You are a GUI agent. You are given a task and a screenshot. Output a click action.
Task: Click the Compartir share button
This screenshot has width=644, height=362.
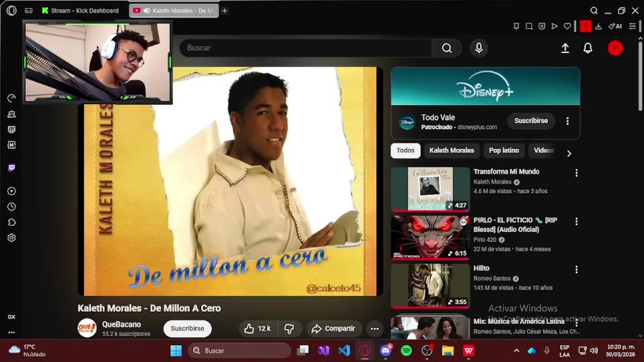334,328
